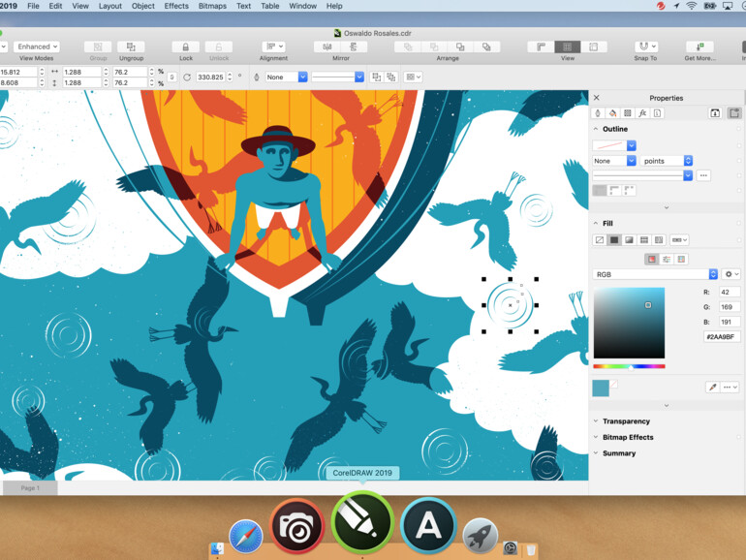Select the first View layout icon
This screenshot has height=560, width=746.
tap(541, 47)
